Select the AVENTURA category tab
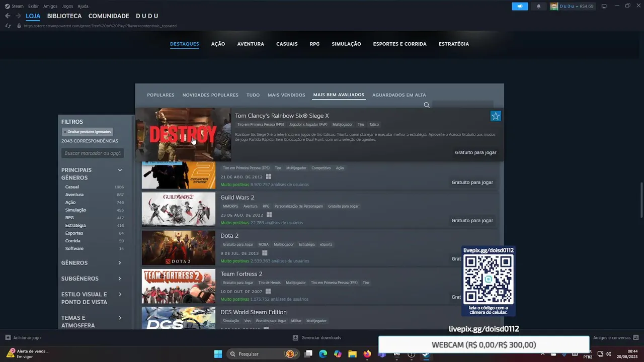Image resolution: width=644 pixels, height=362 pixels. click(x=251, y=44)
